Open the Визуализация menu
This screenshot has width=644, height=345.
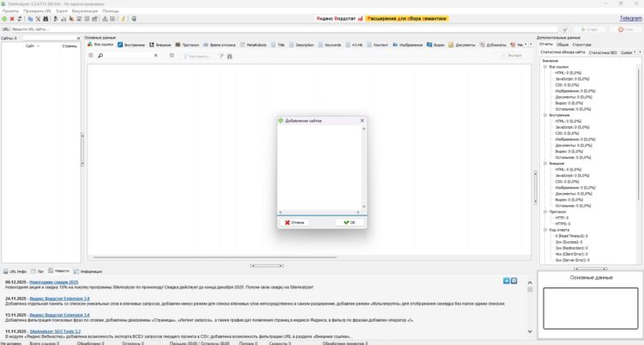pos(85,11)
